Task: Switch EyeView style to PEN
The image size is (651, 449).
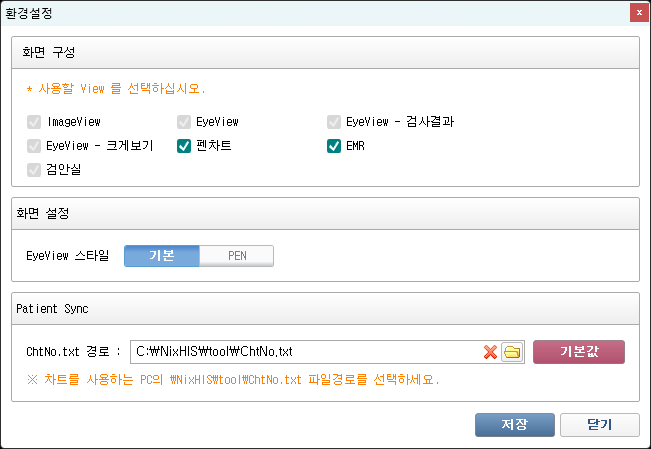Action: [x=237, y=255]
